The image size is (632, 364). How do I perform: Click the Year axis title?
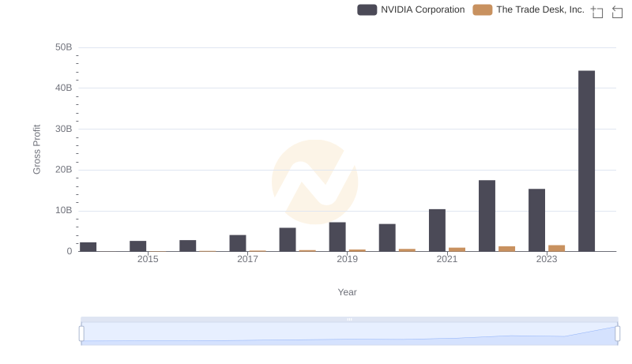coord(347,292)
